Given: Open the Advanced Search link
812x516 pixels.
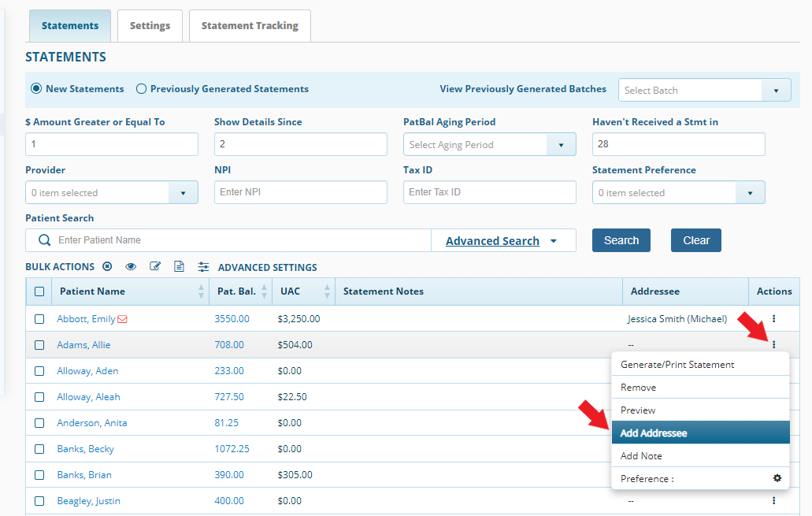Looking at the screenshot, I should (x=492, y=241).
